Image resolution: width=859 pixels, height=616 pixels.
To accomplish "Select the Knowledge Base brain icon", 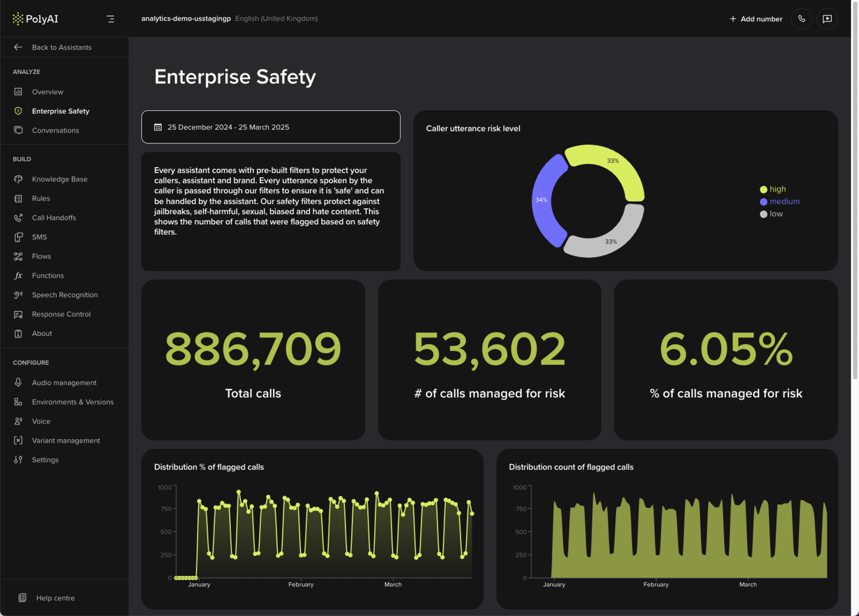I will click(x=18, y=179).
